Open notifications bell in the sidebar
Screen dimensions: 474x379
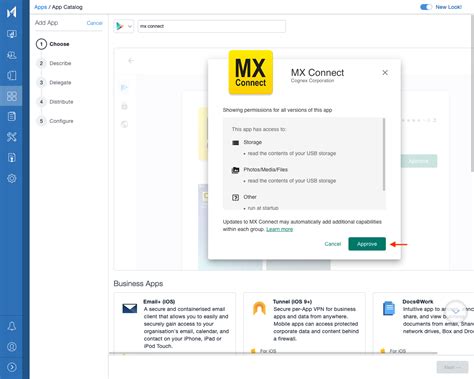click(12, 326)
